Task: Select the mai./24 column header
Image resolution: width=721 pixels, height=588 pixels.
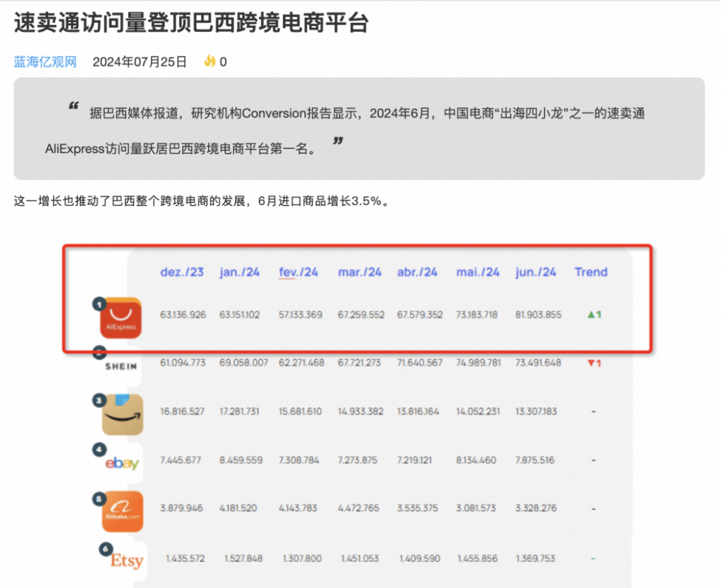Action: coord(478,272)
